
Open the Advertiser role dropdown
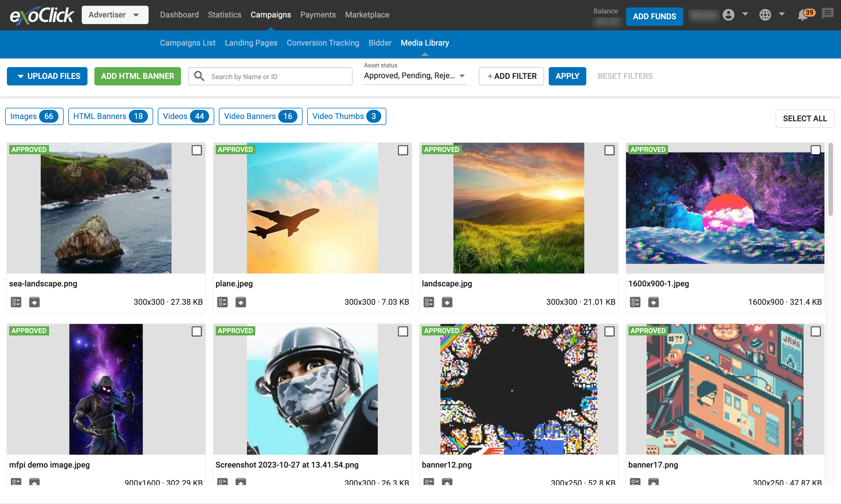click(115, 15)
